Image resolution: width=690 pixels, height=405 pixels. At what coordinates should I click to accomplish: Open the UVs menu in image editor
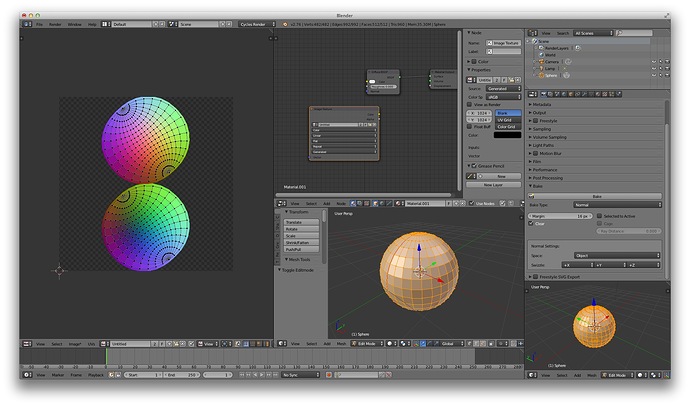[91, 343]
